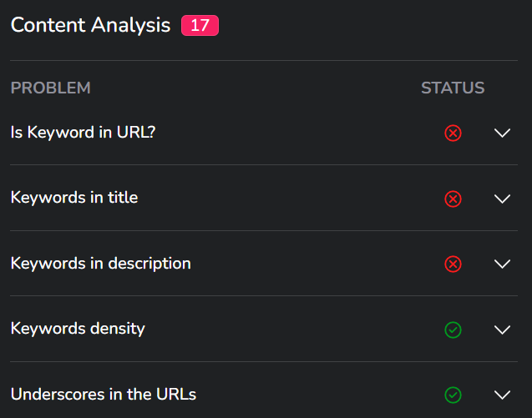This screenshot has width=532, height=418.
Task: Expand the Is Keyword in URL row chevron
Action: [x=502, y=133]
